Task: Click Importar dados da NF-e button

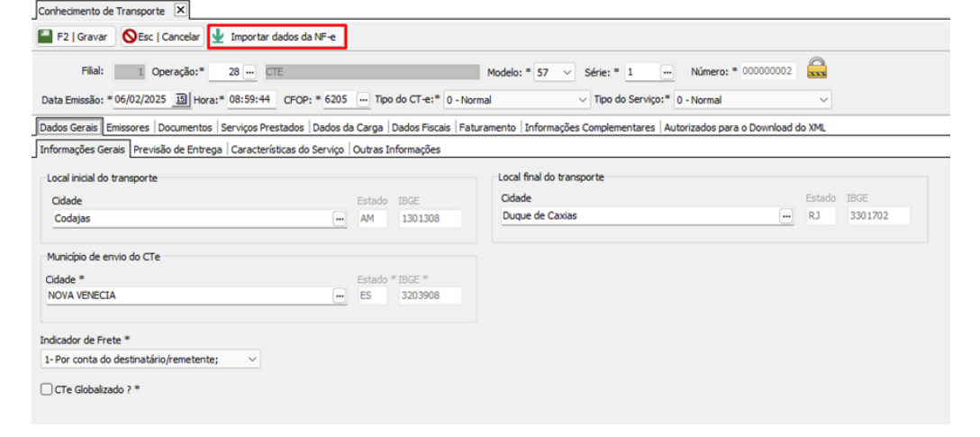Action: point(277,37)
